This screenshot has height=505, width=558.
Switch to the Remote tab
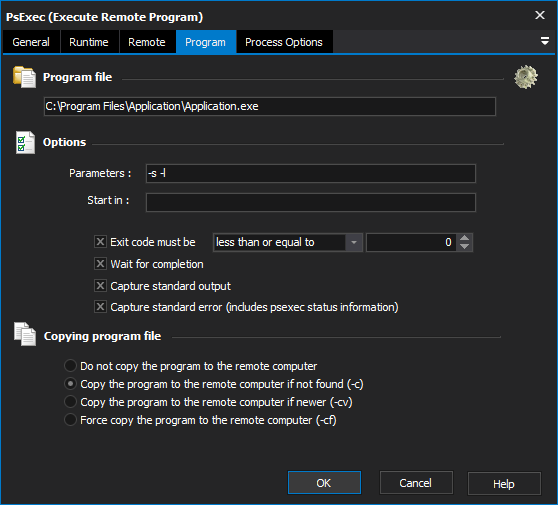click(147, 42)
